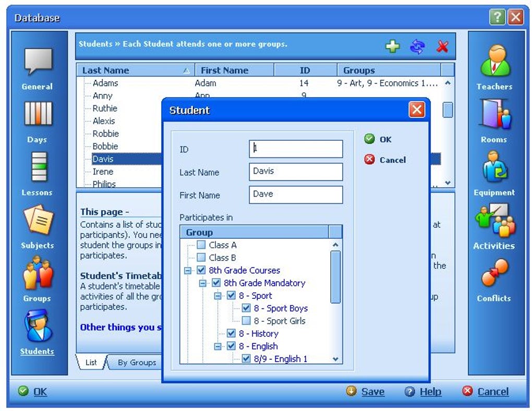Image resolution: width=532 pixels, height=411 pixels.
Task: Uncheck the 8/9 - English 1 checkbox
Action: click(x=246, y=359)
